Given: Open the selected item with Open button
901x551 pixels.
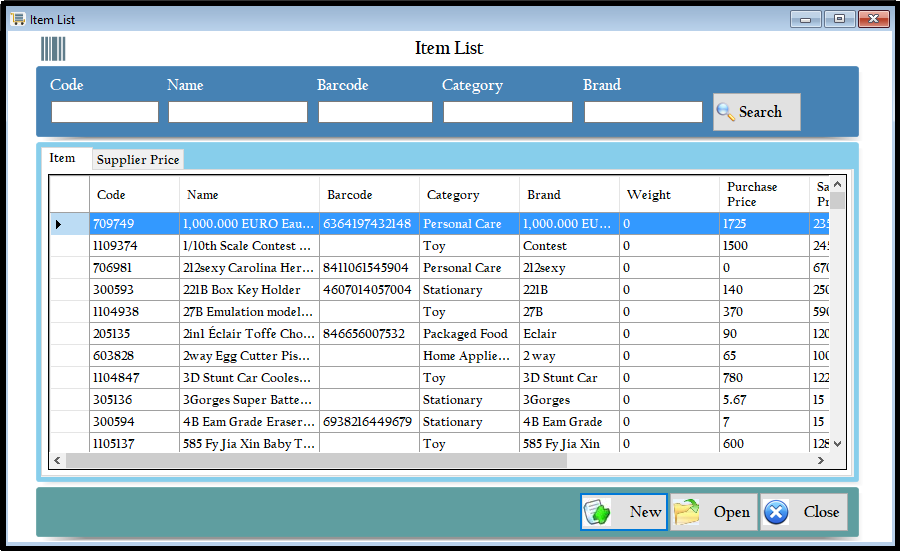Looking at the screenshot, I should (713, 512).
